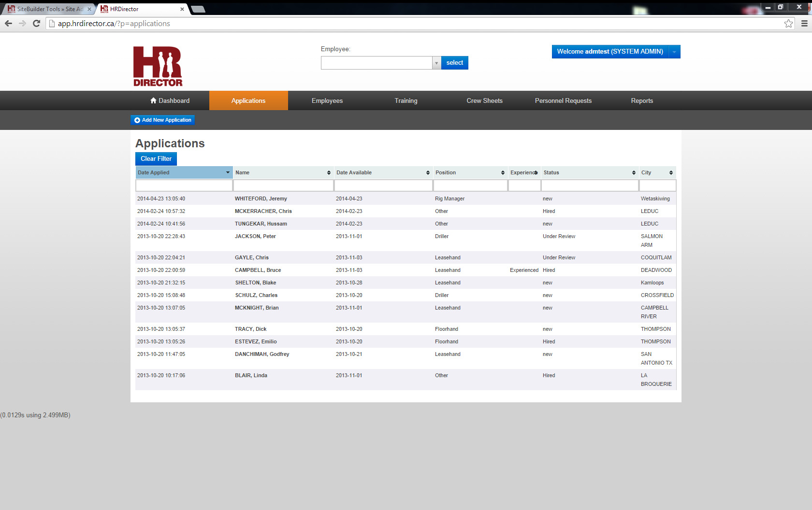Click the Status filter field
The image size is (812, 510).
(x=590, y=185)
